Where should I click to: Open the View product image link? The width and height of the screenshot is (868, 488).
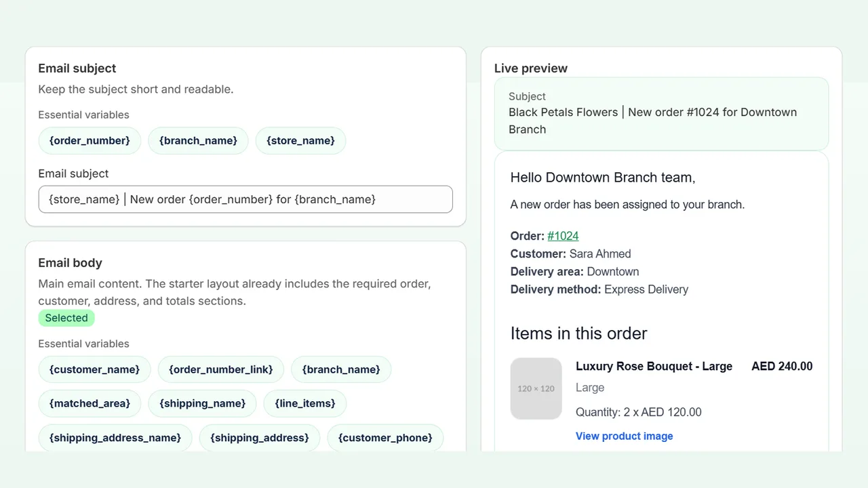[x=625, y=436]
